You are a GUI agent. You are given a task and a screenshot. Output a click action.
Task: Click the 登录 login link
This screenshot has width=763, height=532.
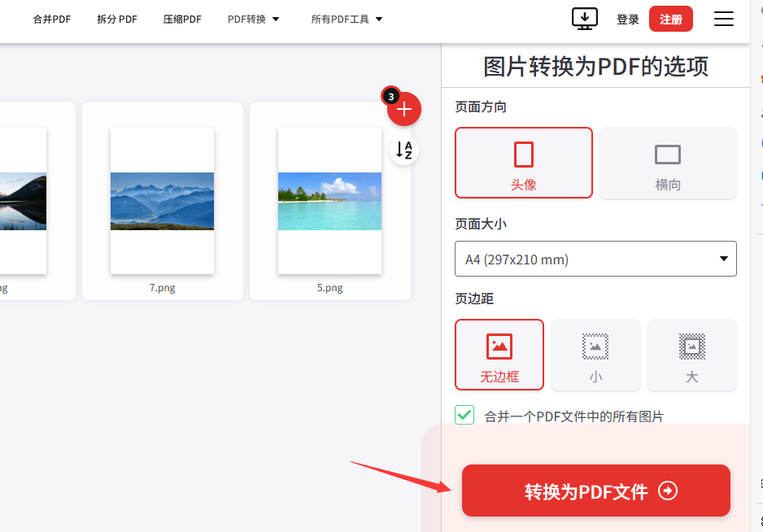tap(627, 20)
